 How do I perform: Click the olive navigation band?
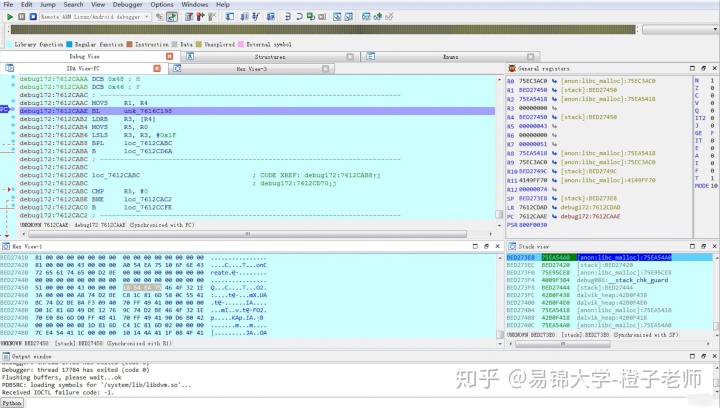pyautogui.click(x=323, y=30)
